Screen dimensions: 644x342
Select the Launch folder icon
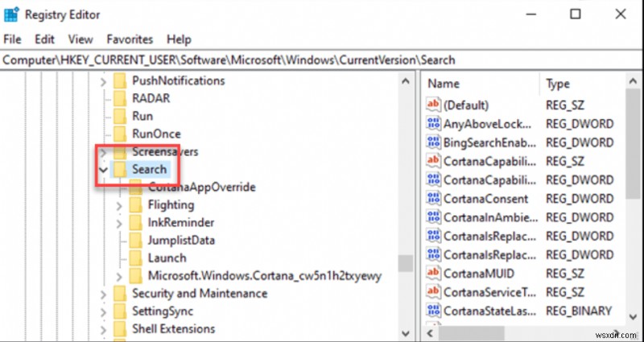point(135,258)
